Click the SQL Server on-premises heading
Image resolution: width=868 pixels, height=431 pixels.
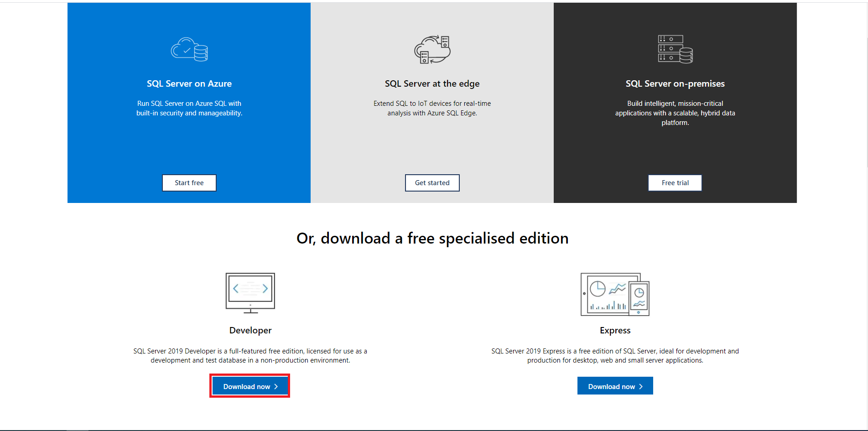click(675, 84)
